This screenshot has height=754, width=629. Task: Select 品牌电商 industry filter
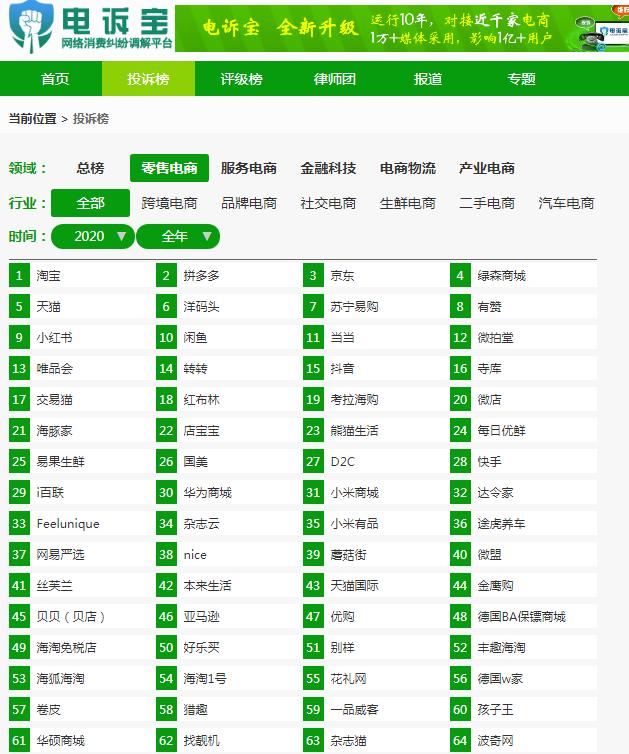(x=249, y=203)
